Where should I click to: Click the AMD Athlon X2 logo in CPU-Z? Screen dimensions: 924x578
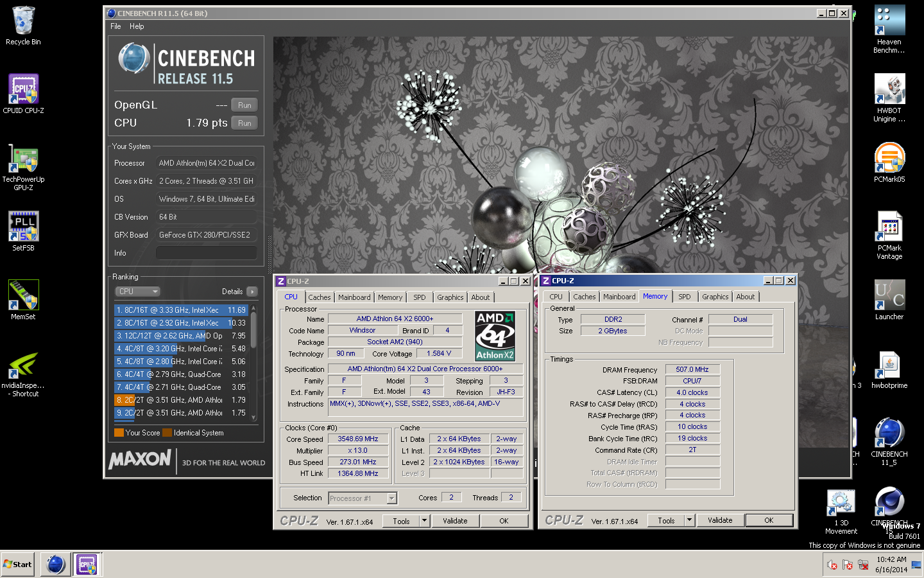coord(495,336)
